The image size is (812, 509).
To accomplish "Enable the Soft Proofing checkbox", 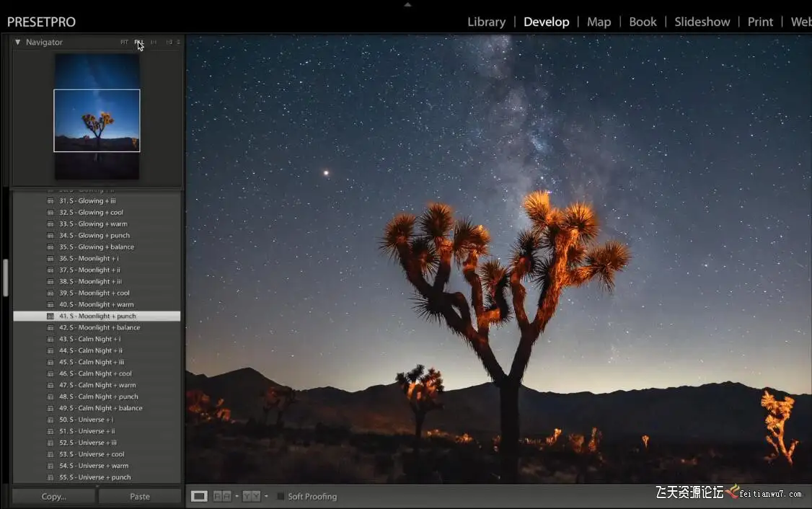I will 281,496.
